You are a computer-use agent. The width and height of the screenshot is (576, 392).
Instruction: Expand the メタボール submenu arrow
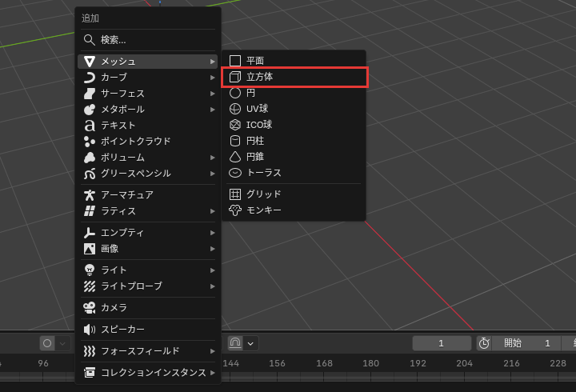(x=212, y=110)
